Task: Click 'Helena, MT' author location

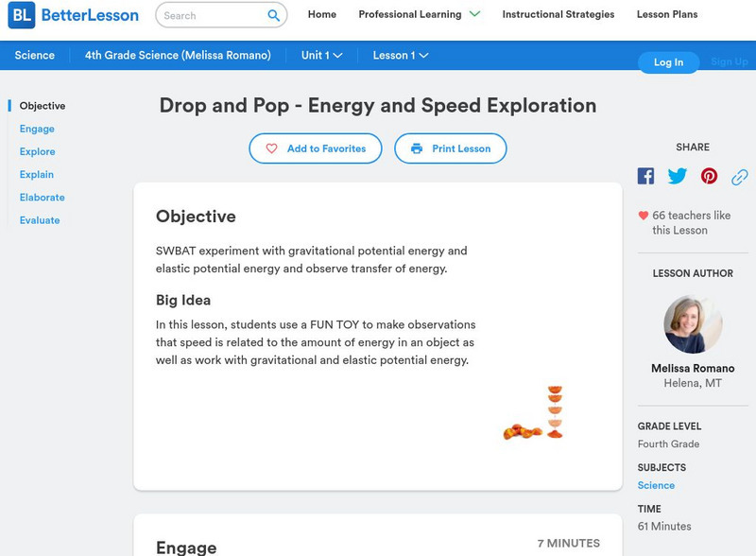Action: click(693, 383)
